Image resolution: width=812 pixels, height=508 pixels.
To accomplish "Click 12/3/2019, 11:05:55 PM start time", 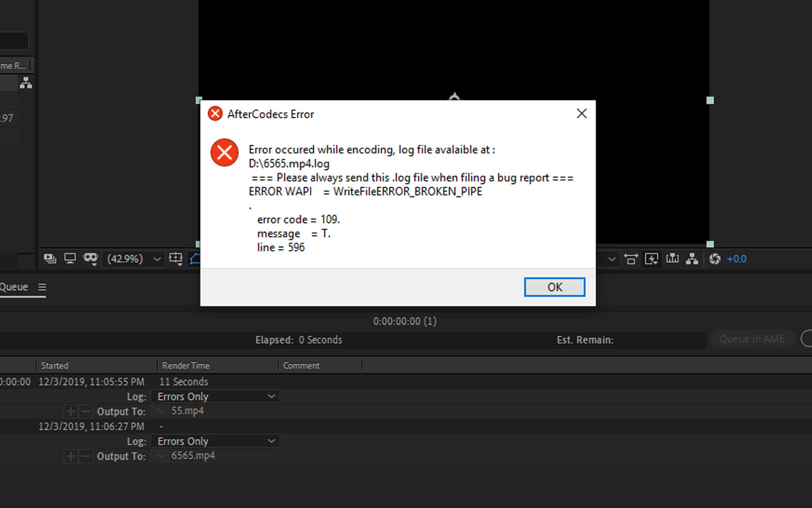I will tap(91, 382).
